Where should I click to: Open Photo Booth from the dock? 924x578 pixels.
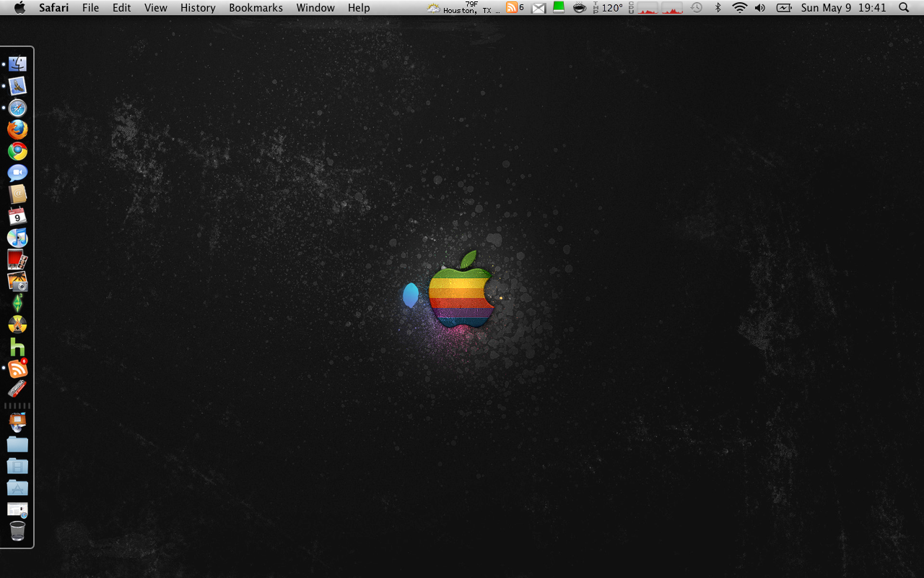pos(17,259)
